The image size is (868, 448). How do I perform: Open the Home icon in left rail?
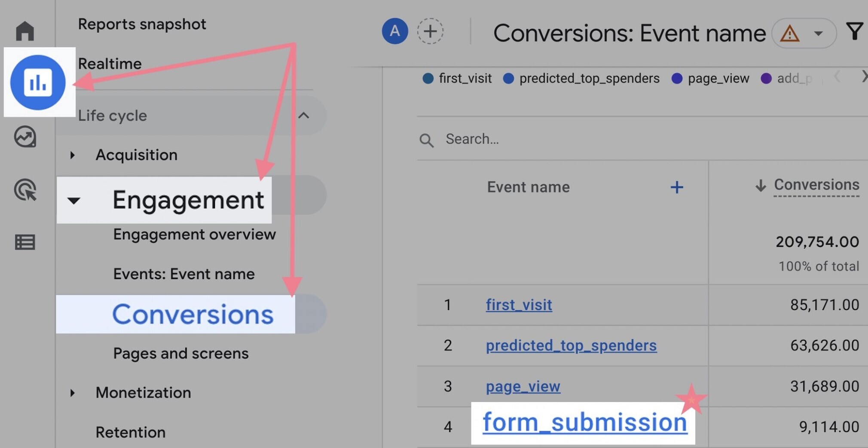point(25,30)
